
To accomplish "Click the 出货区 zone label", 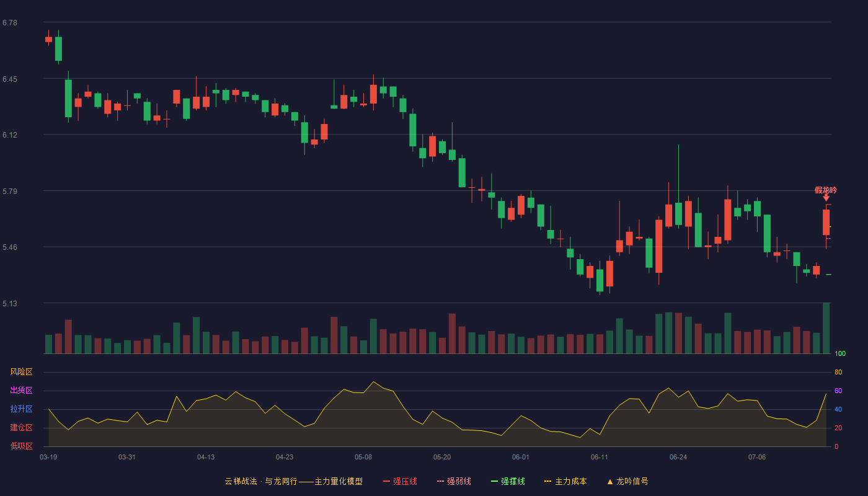I will (21, 391).
